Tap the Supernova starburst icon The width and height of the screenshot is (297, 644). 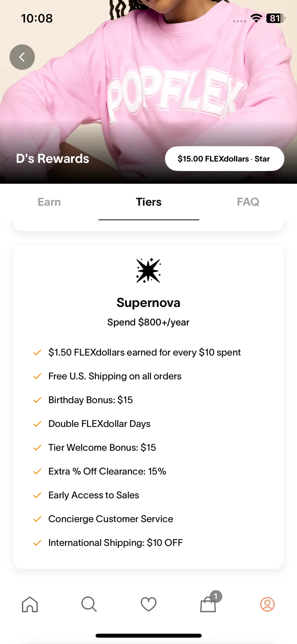[148, 270]
